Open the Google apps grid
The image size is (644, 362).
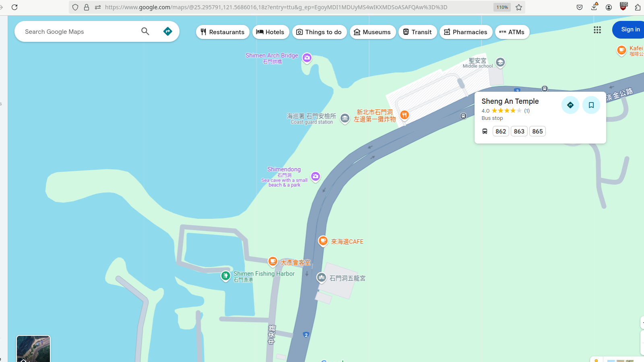click(597, 30)
